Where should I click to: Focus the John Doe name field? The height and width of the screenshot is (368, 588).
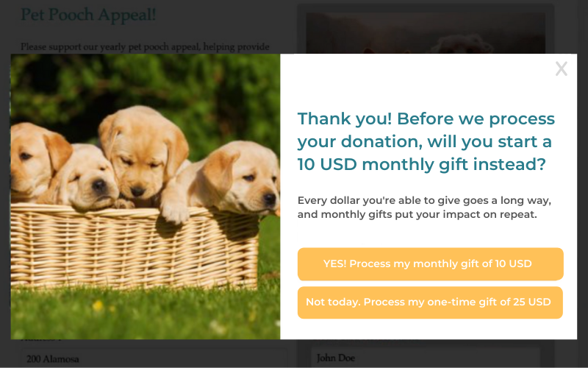point(425,358)
